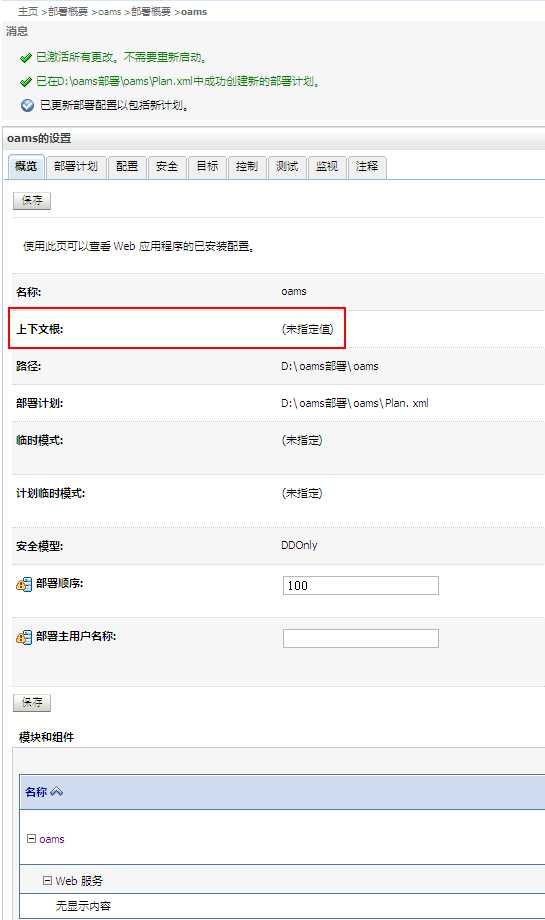Image resolution: width=545 pixels, height=920 pixels.
Task: Click the 模块和组件 section heading
Action: pyautogui.click(x=46, y=737)
